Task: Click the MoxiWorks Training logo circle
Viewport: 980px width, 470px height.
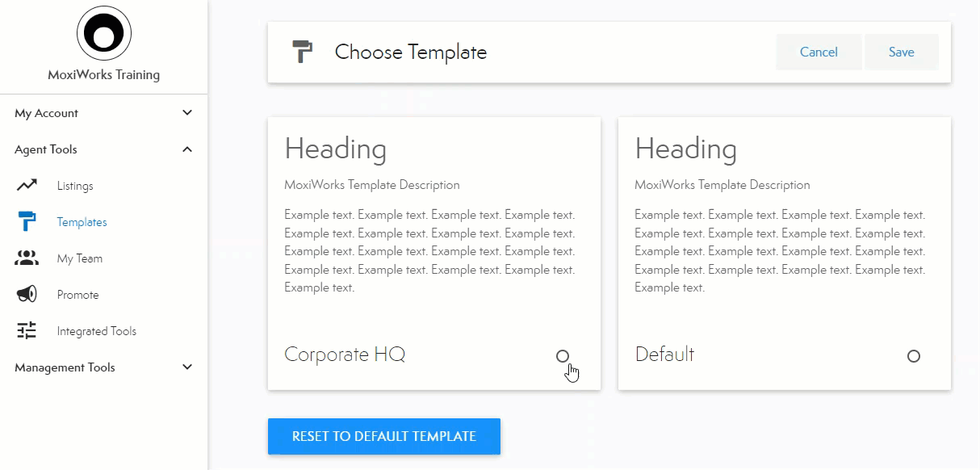Action: (103, 33)
